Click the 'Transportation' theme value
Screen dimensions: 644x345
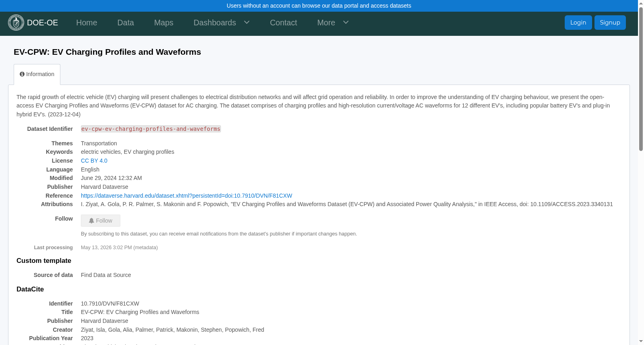[99, 143]
